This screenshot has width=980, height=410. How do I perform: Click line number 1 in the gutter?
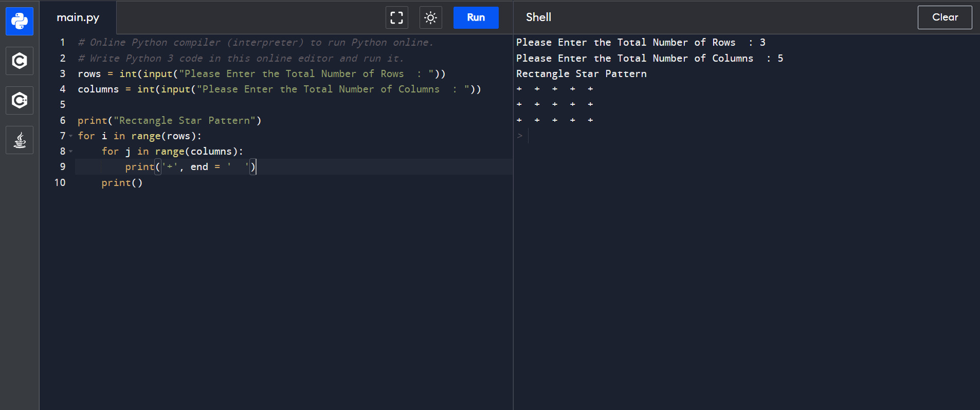[x=62, y=43]
